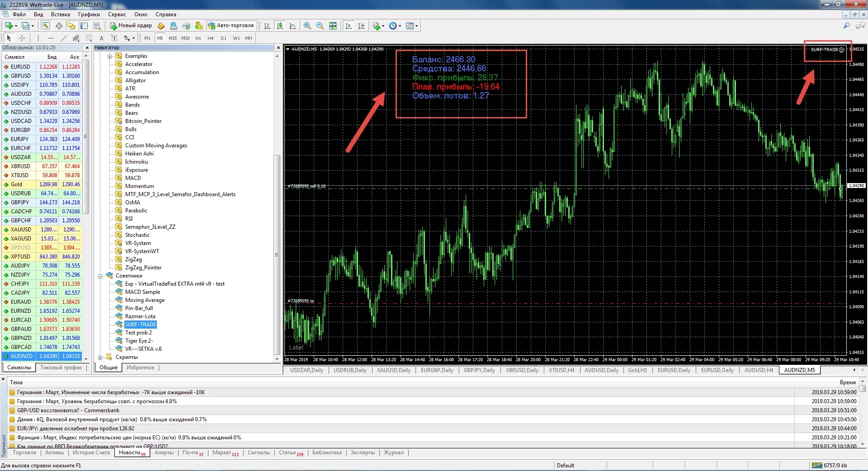Select the crosshair tool
The width and height of the screenshot is (868, 471).
coord(22,38)
